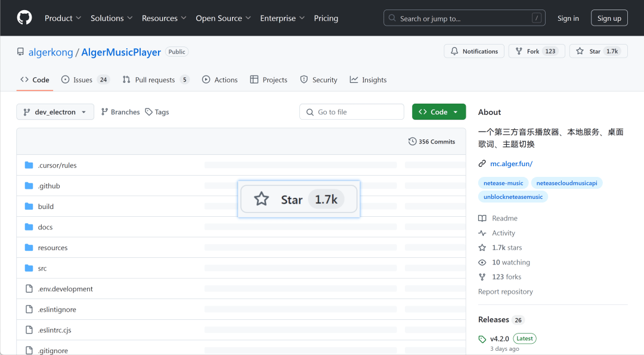The image size is (644, 355).
Task: Click the pulse icon beside Activity
Action: click(x=482, y=233)
